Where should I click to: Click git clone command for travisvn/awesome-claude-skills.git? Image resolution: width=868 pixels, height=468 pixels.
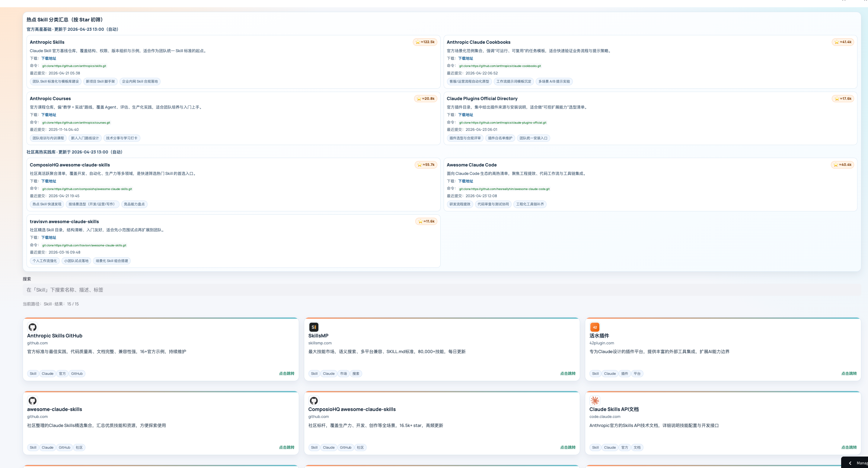click(x=84, y=245)
